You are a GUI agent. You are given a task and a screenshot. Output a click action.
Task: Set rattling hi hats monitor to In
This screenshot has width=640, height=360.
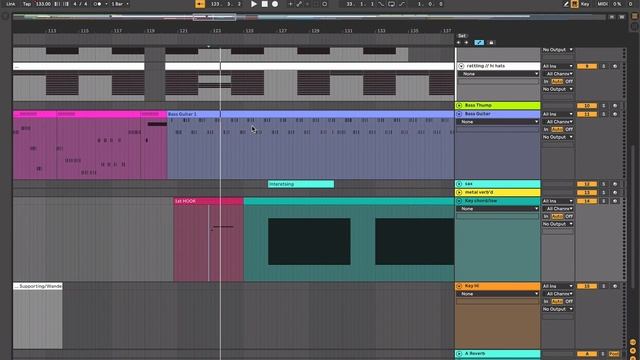(546, 82)
